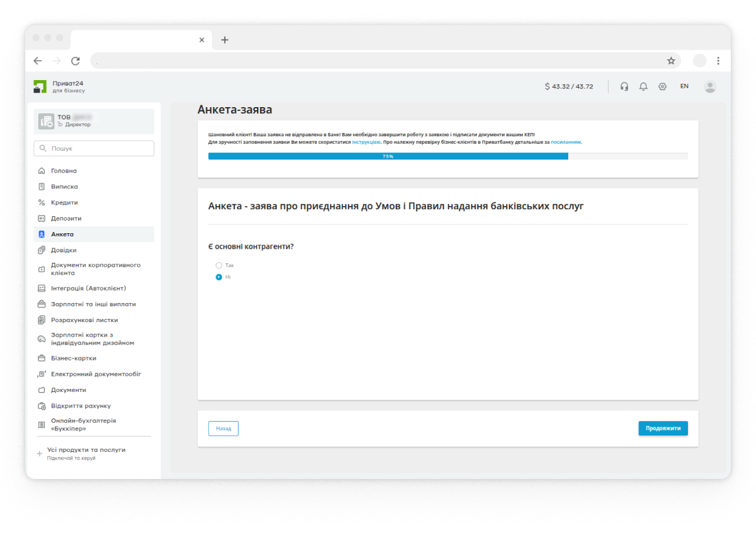
Task: Open the інструкцією link
Action: point(365,142)
